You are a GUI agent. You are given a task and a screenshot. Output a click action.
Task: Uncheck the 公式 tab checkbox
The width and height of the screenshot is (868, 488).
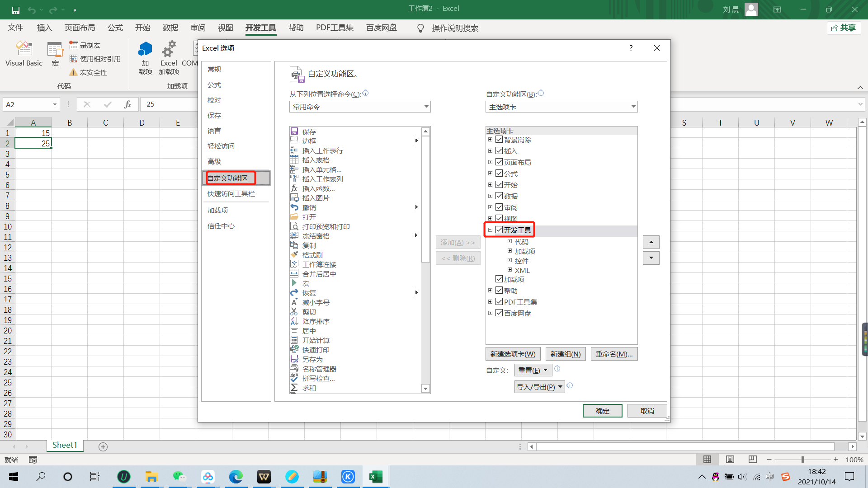coord(499,174)
